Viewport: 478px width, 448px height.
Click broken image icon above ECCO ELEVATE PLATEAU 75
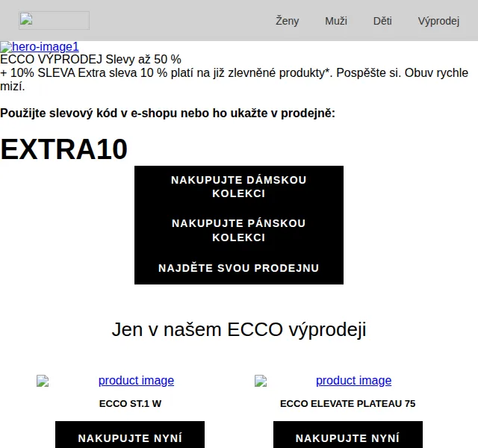(261, 381)
